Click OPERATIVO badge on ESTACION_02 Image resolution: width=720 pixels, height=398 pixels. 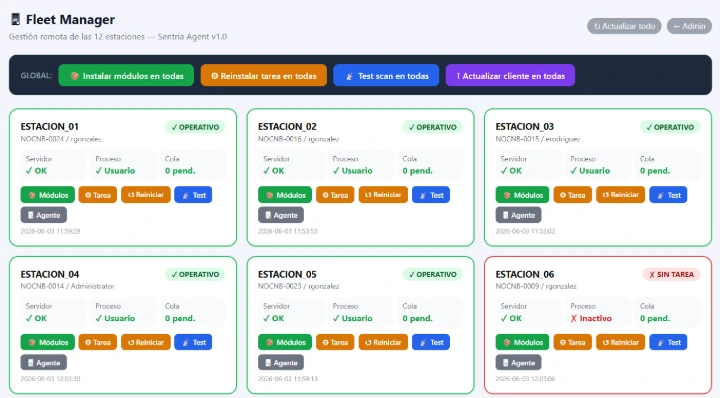(x=433, y=127)
